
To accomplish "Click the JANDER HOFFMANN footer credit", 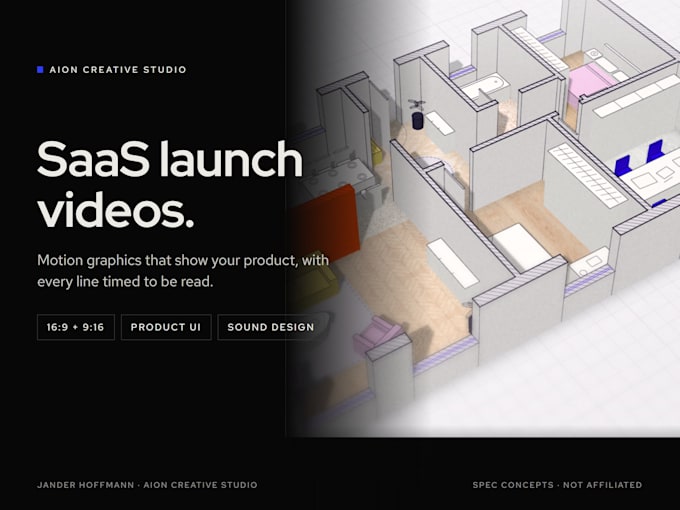I will click(x=147, y=485).
